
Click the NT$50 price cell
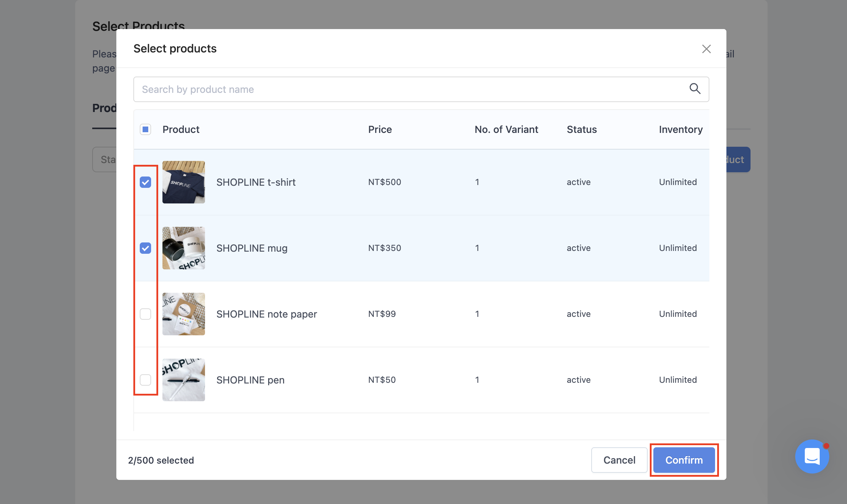pyautogui.click(x=382, y=380)
